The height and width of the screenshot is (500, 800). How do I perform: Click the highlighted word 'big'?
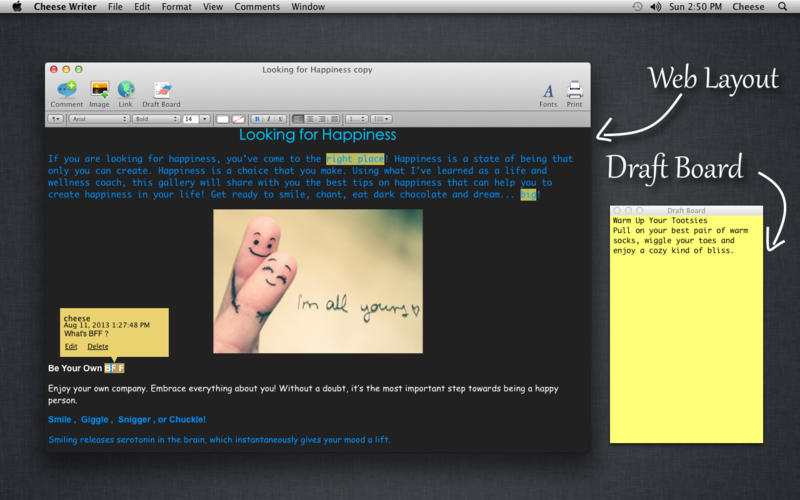pos(528,194)
